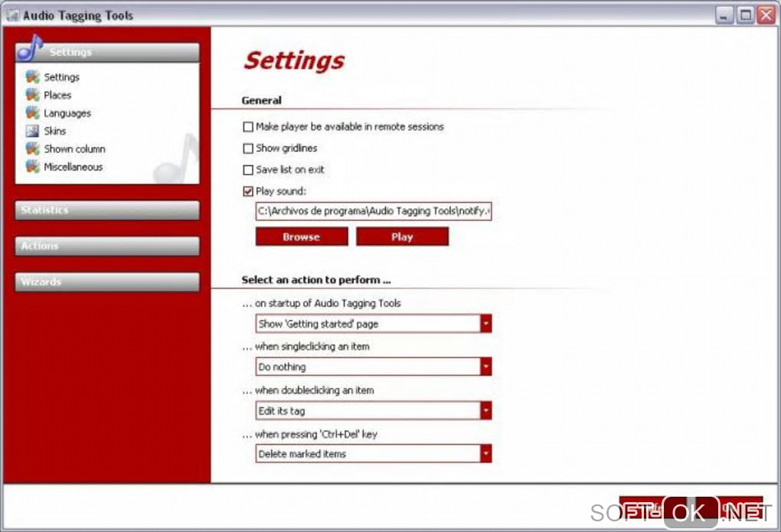Viewport: 781px width, 532px height.
Task: Click the Audio Tagging Tools title bar icon
Action: (14, 15)
